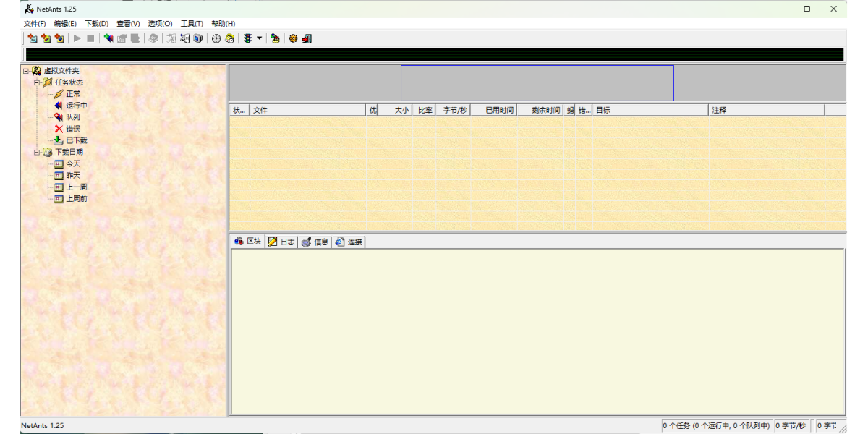Viewport: 868px width, 434px height.
Task: Open options via the gear toolbar icon
Action: coord(293,38)
